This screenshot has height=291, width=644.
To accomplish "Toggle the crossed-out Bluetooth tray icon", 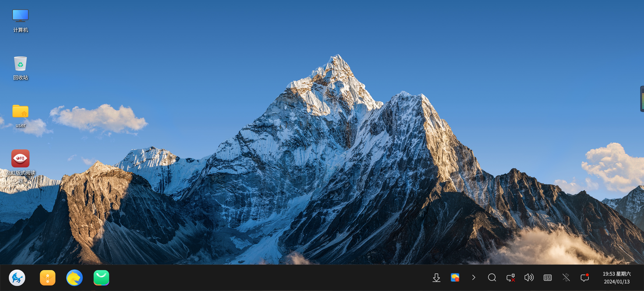I will coord(566,278).
